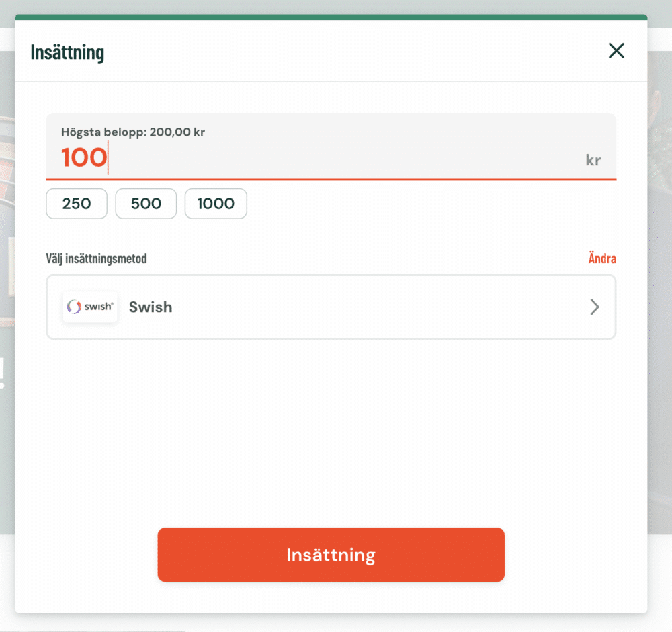Click the typed amount 100

coord(84,158)
